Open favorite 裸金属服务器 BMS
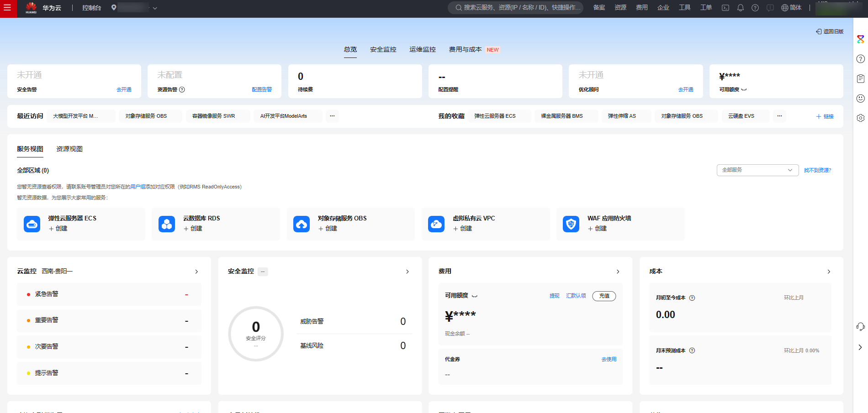 [566, 116]
